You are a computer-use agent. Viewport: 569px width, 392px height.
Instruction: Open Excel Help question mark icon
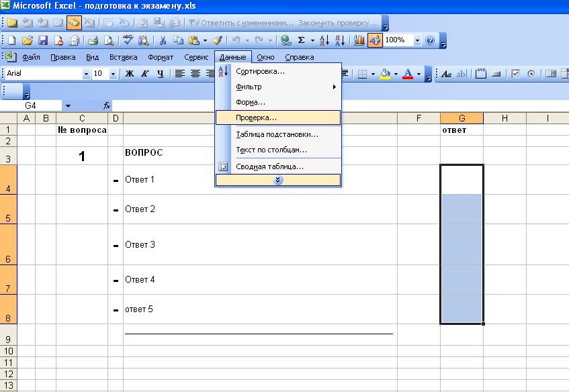[x=431, y=40]
